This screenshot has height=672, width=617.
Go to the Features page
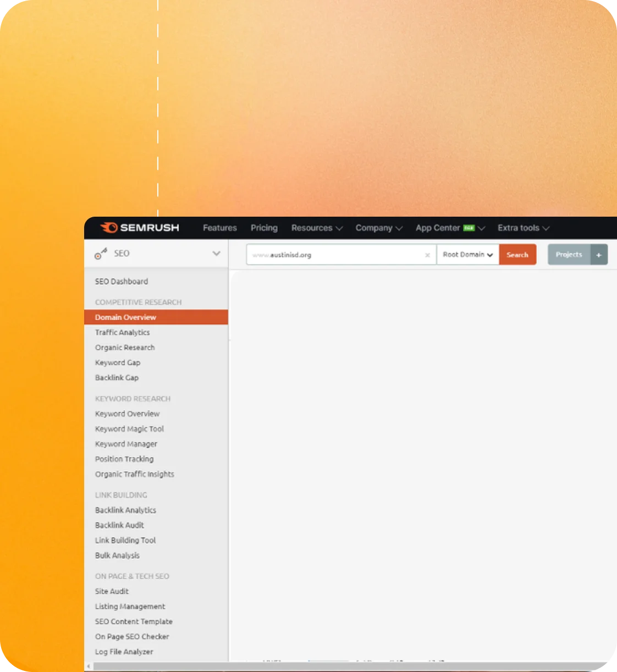tap(219, 228)
